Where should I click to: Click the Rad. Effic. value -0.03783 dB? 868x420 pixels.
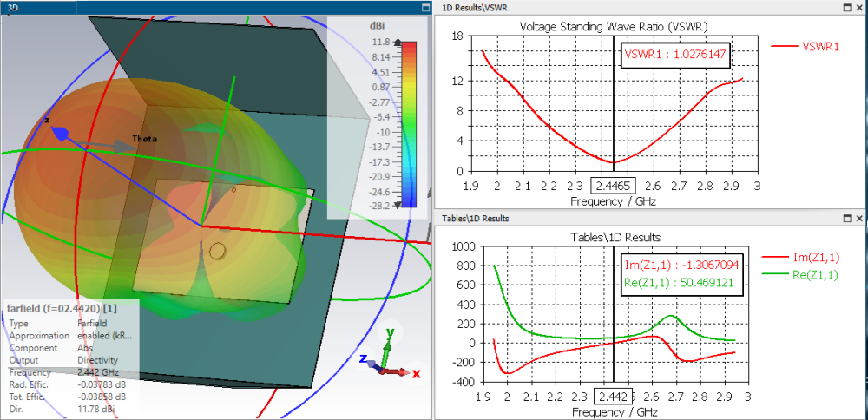102,384
